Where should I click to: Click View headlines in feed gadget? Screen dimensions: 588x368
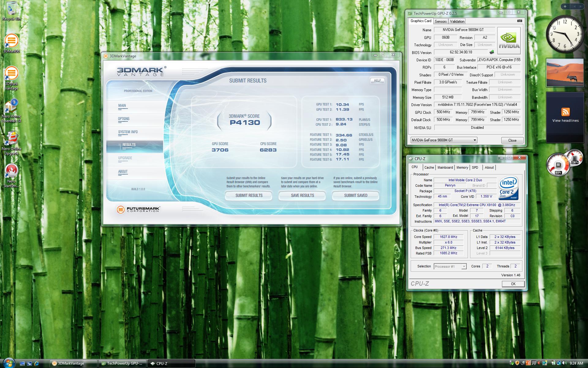tap(565, 121)
